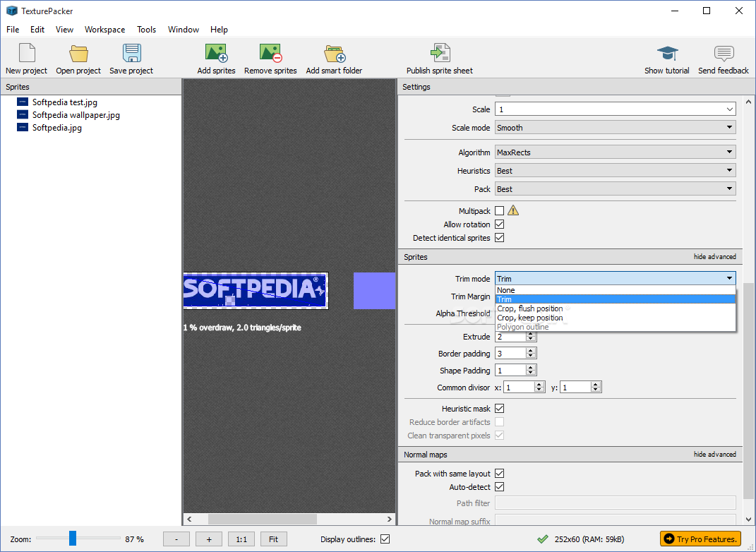This screenshot has height=552, width=756.
Task: Choose Crop, flush position option
Action: tap(616, 308)
